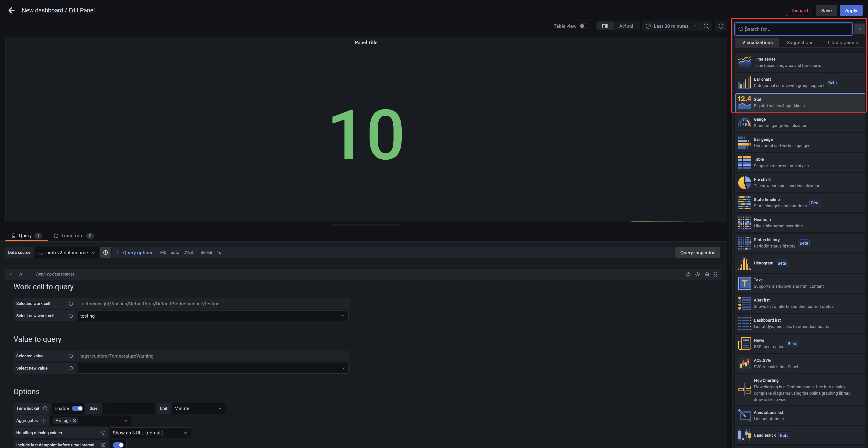The height and width of the screenshot is (448, 868).
Task: Choose the Stat visualization
Action: (800, 102)
